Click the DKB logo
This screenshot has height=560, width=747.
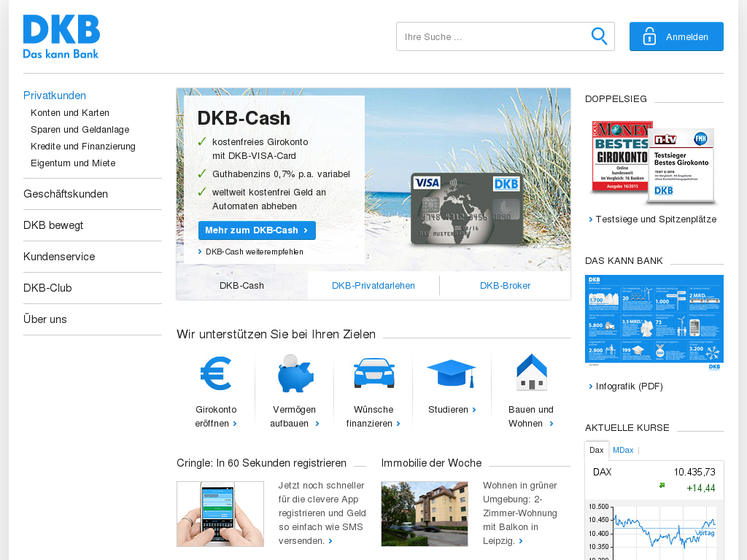coord(61,36)
